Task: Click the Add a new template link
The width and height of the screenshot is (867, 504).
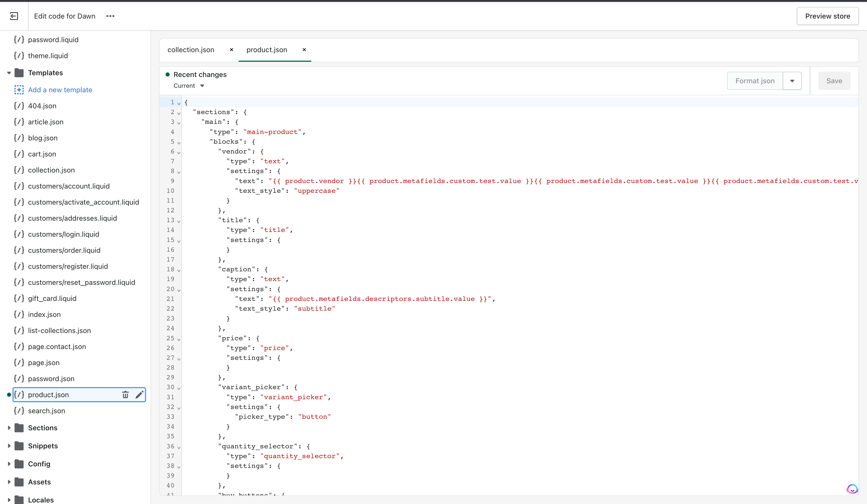Action: pos(60,90)
